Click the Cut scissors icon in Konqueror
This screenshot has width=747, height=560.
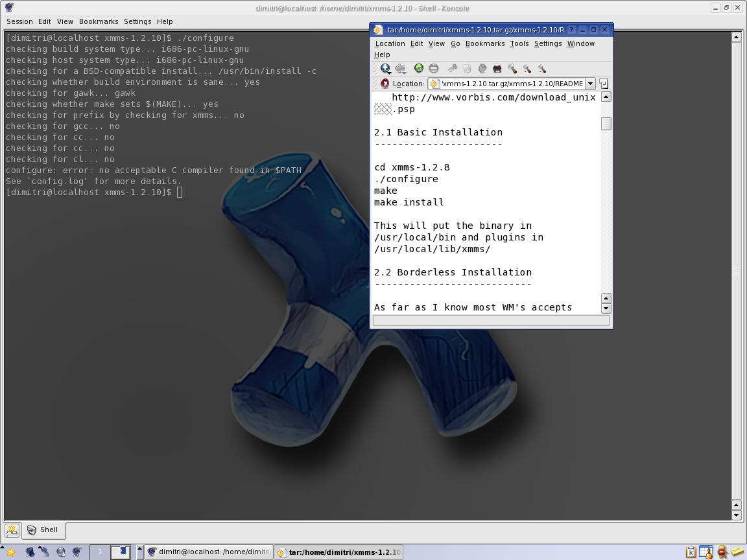click(453, 68)
